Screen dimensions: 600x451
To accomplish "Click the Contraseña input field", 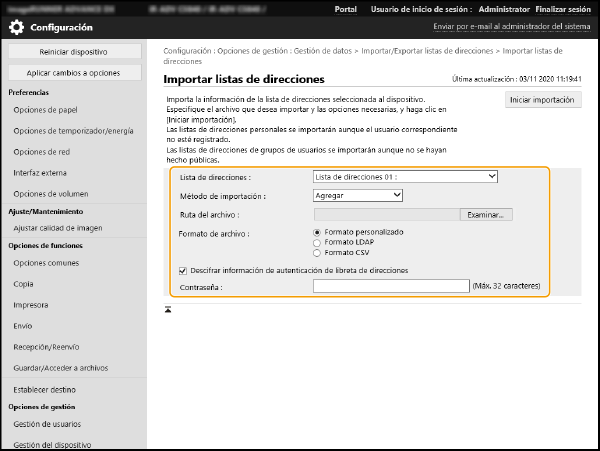I will point(390,286).
